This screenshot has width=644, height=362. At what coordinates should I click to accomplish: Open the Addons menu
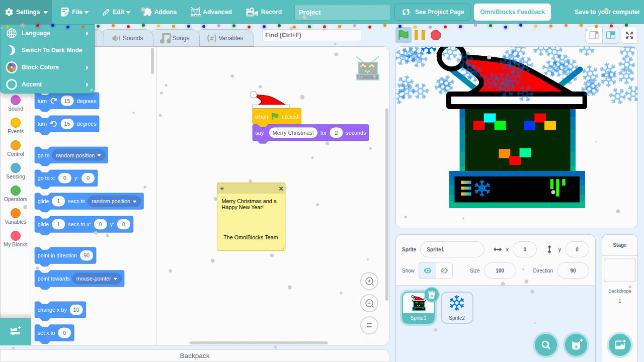pos(159,12)
